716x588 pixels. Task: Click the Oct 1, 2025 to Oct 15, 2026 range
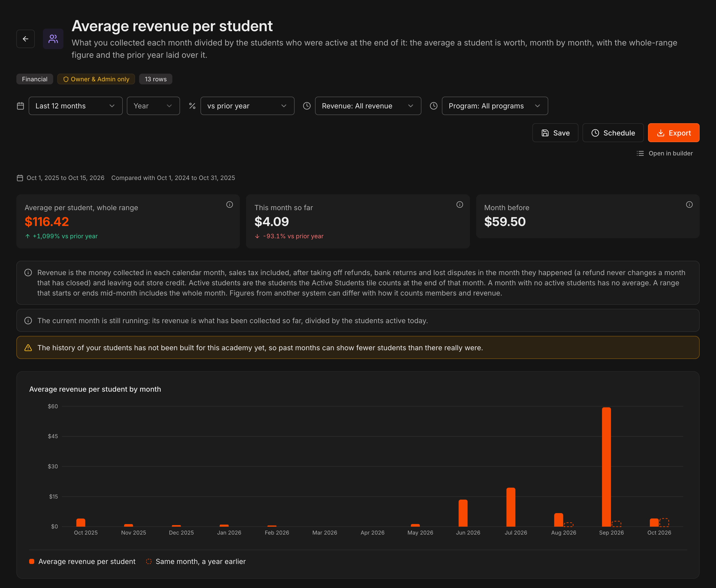point(65,178)
